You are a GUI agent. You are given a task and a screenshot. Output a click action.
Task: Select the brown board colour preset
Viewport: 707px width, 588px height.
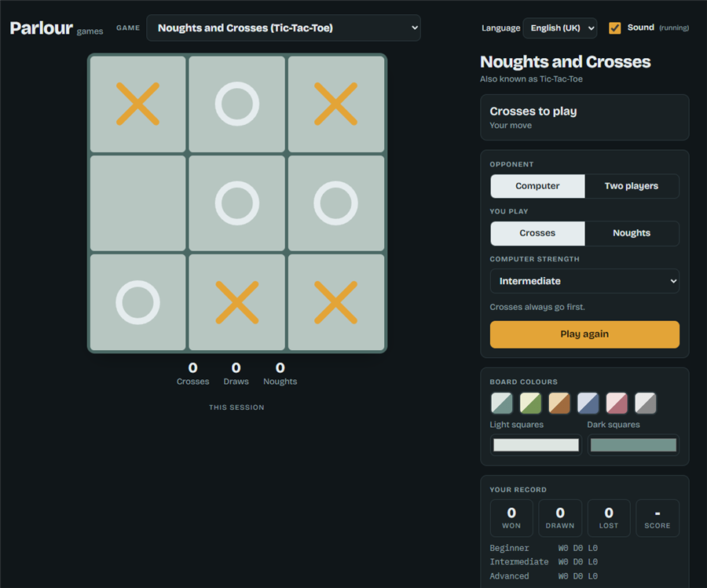(x=559, y=404)
